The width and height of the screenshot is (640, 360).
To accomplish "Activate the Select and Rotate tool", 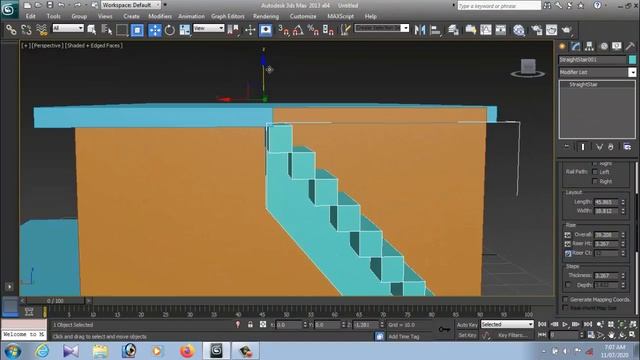I will (x=170, y=30).
